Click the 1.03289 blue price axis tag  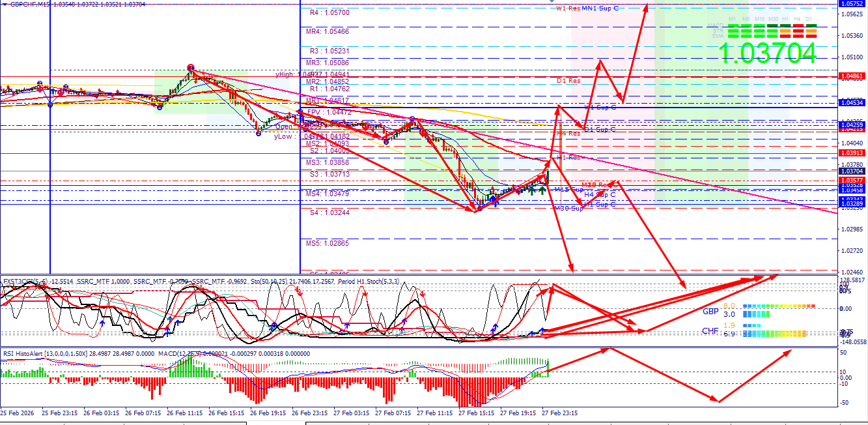[x=852, y=205]
